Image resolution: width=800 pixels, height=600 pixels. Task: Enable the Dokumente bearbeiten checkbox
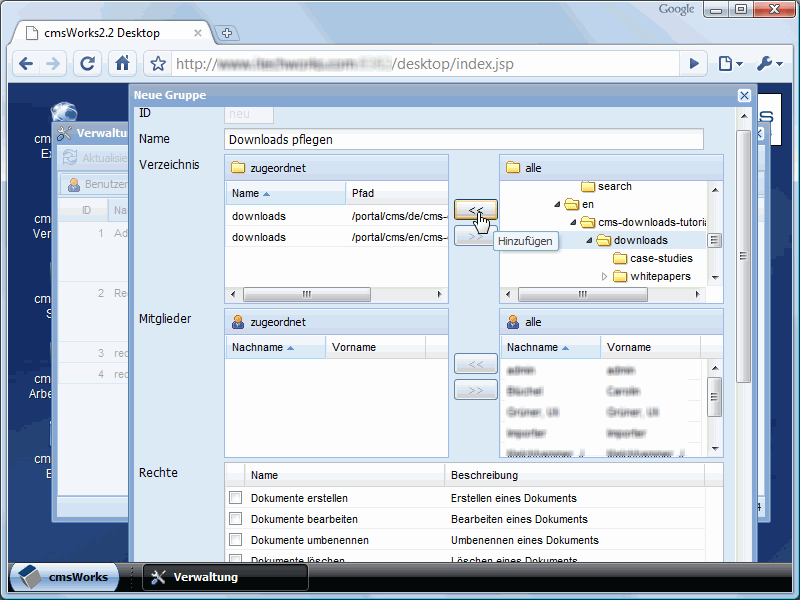(x=235, y=519)
